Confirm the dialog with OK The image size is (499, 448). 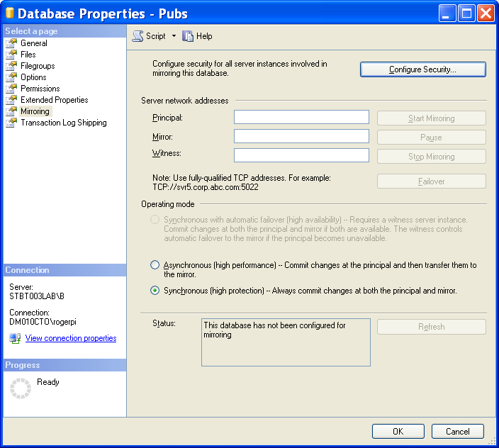click(398, 431)
